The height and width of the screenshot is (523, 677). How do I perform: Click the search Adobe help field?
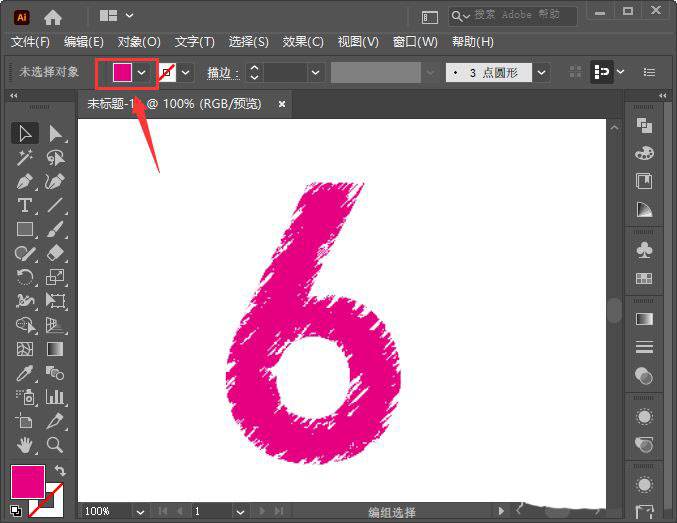[512, 16]
